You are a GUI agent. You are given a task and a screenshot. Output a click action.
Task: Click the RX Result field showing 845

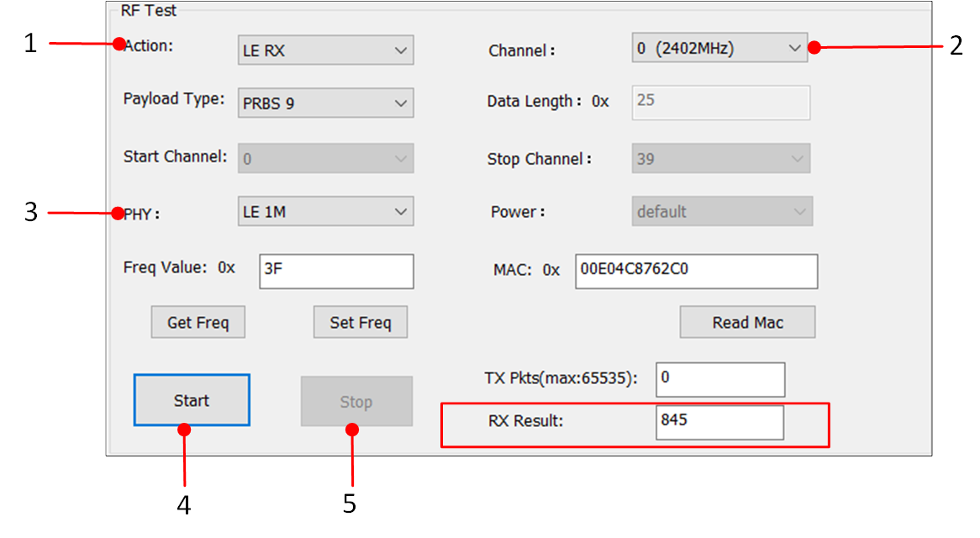[x=719, y=421]
